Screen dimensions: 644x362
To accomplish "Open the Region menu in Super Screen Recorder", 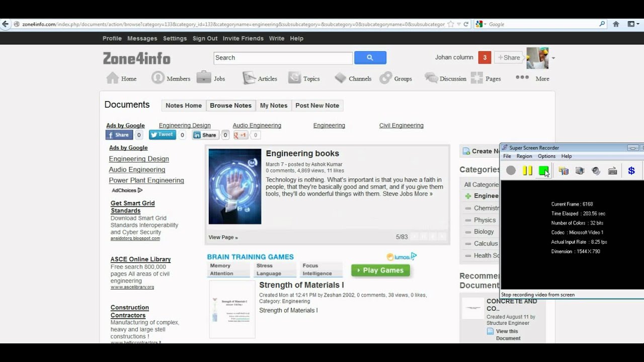I will point(524,156).
